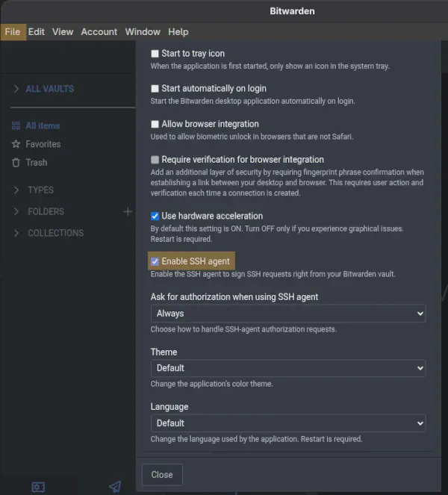Viewport: 448px width, 495px height.
Task: Click 'Choose how to handle SSH-agent authorization requests.'
Action: [x=243, y=329]
